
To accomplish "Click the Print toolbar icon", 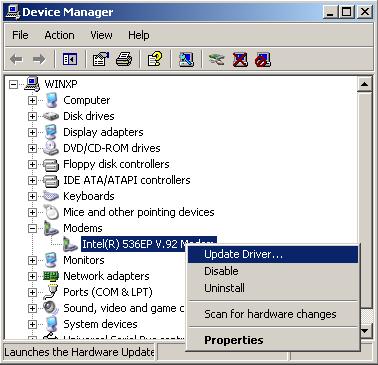I will [x=124, y=60].
